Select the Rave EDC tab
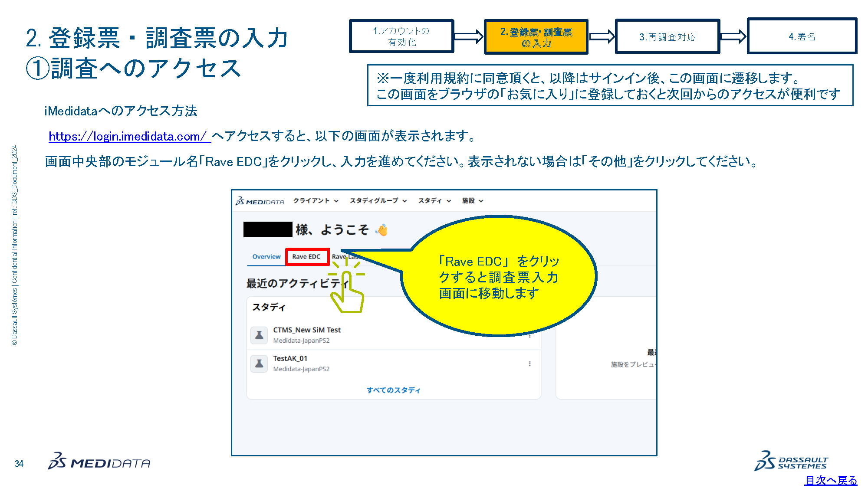 [307, 257]
